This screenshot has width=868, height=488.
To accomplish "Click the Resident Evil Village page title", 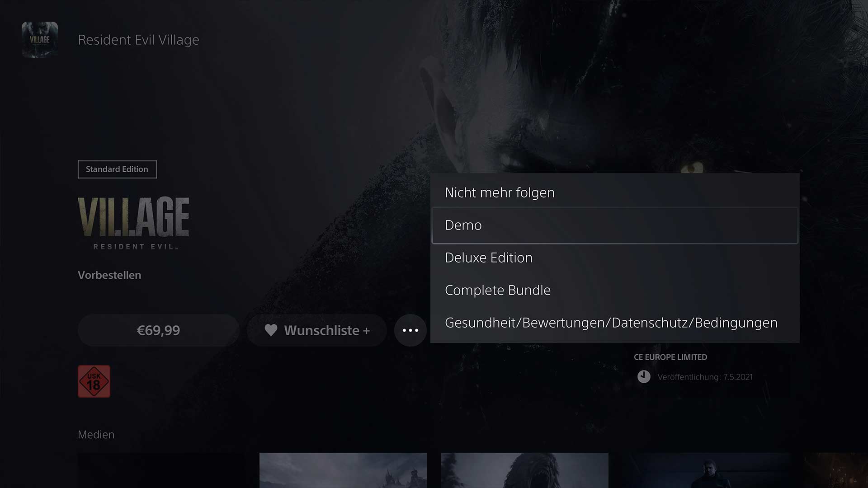I will tap(138, 40).
